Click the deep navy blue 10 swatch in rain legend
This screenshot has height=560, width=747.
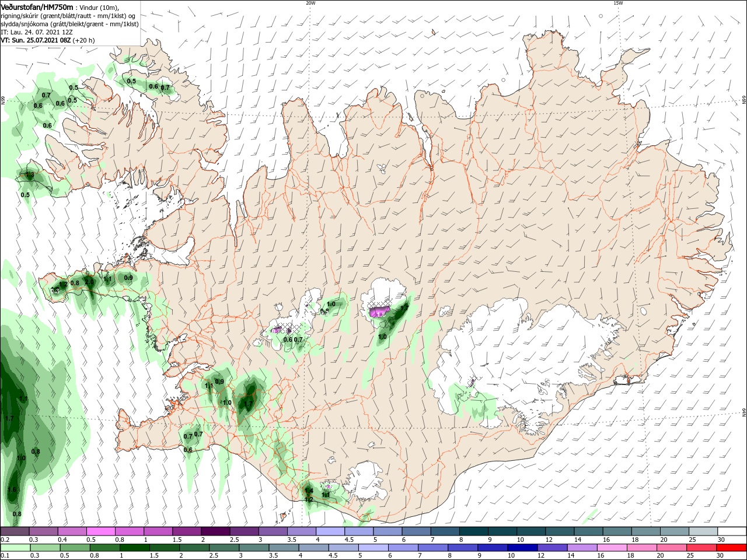[522, 548]
